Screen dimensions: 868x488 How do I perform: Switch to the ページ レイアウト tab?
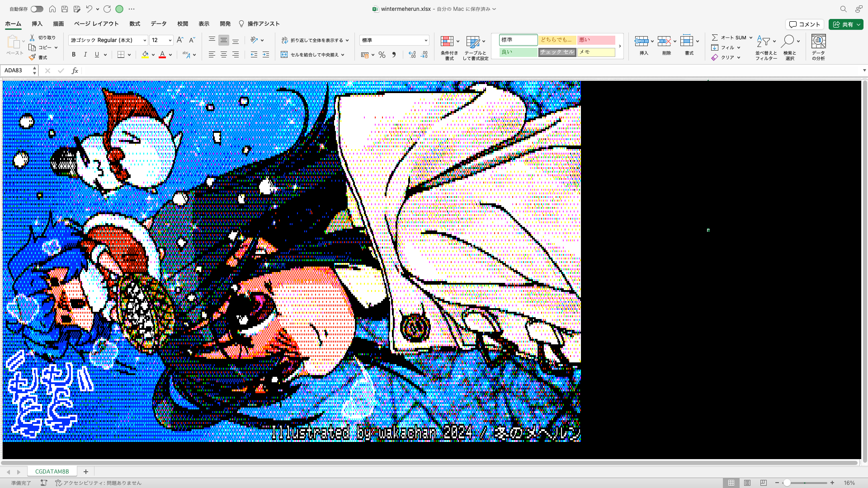coord(96,24)
